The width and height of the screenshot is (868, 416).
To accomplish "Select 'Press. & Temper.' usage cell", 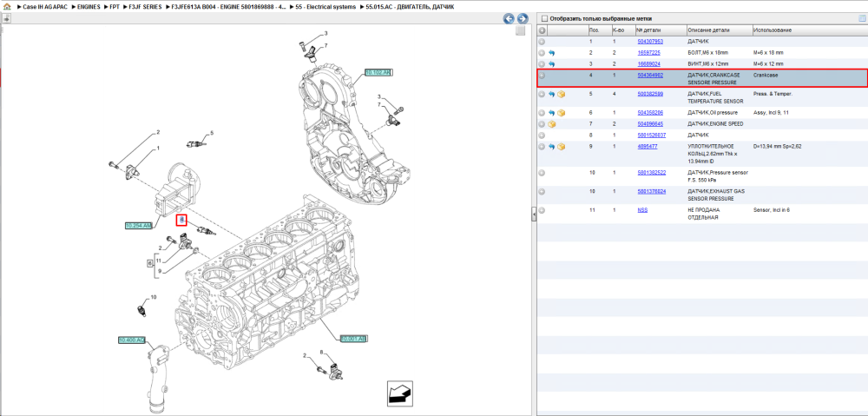I will point(773,94).
